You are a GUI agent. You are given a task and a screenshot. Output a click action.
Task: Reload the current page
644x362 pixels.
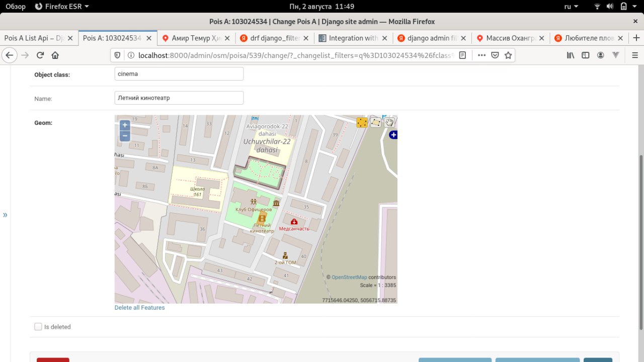[x=40, y=55]
